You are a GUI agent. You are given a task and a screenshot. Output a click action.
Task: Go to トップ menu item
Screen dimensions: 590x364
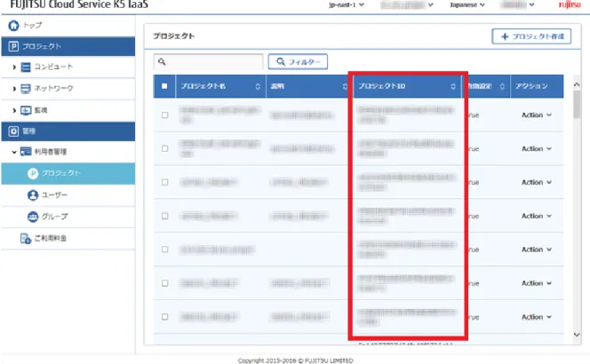68,26
